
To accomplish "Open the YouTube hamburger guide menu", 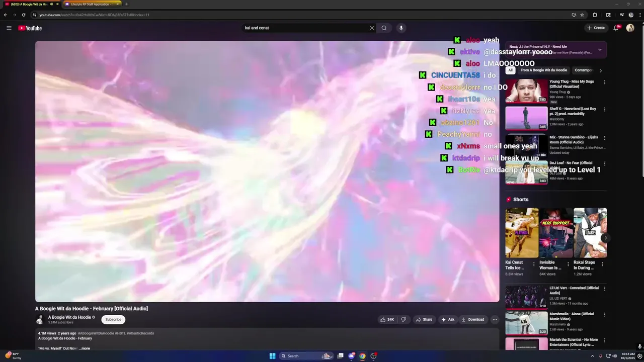I will click(9, 28).
